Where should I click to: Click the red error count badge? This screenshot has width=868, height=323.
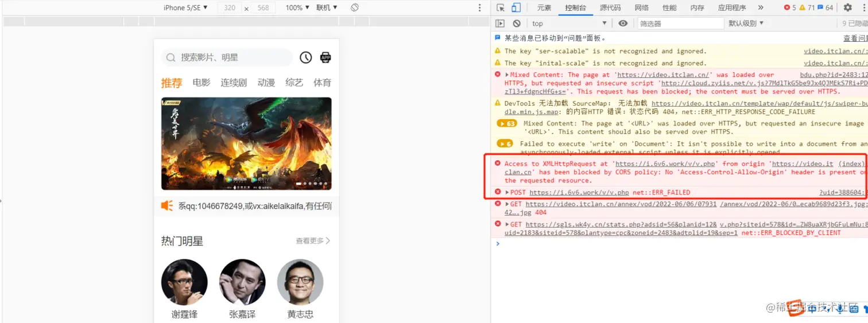[790, 7]
